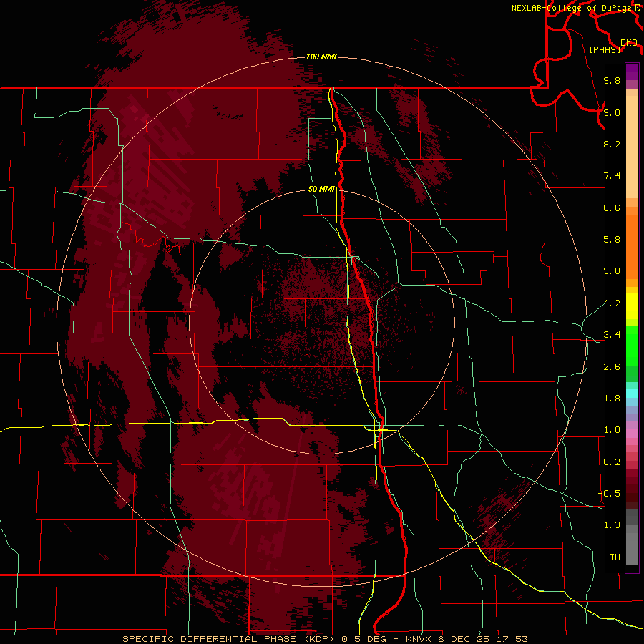Click the 5.8 scale label

pos(612,240)
